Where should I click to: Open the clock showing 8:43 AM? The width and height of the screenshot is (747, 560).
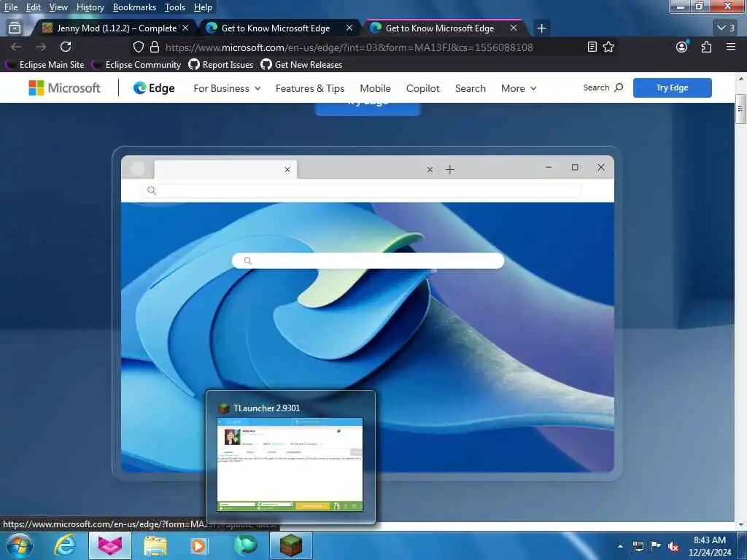click(x=710, y=545)
